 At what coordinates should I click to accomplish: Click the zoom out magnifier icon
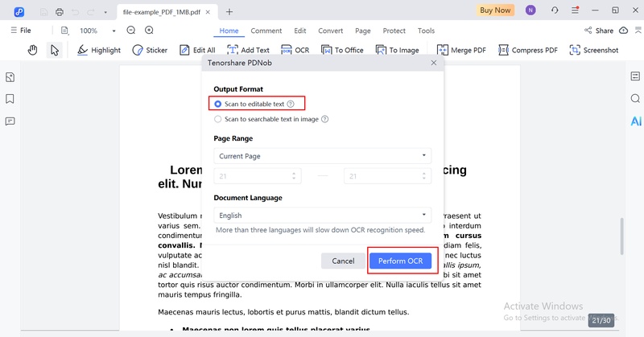pos(131,31)
